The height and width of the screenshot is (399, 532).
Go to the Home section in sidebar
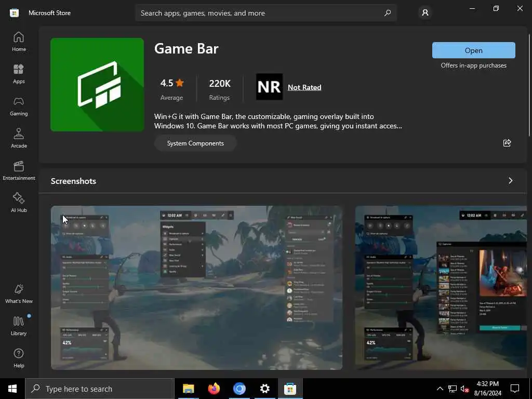point(19,42)
